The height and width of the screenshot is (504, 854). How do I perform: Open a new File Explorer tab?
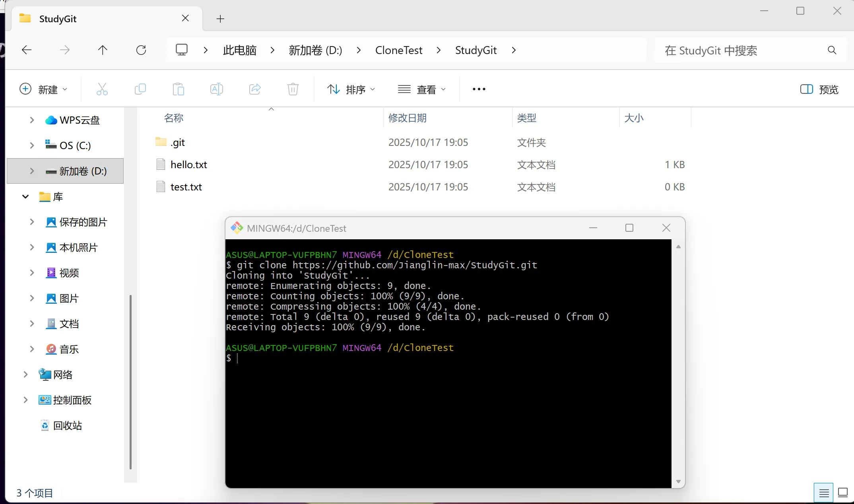220,19
